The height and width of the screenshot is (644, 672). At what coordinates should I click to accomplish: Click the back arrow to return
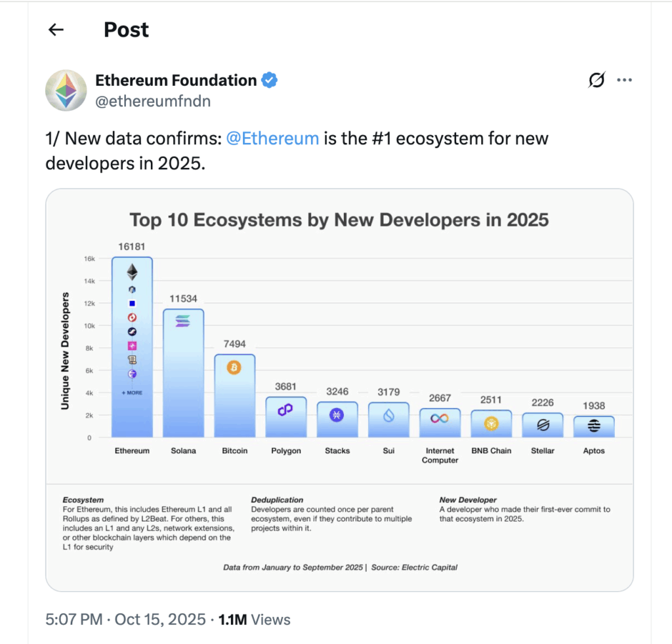56,30
